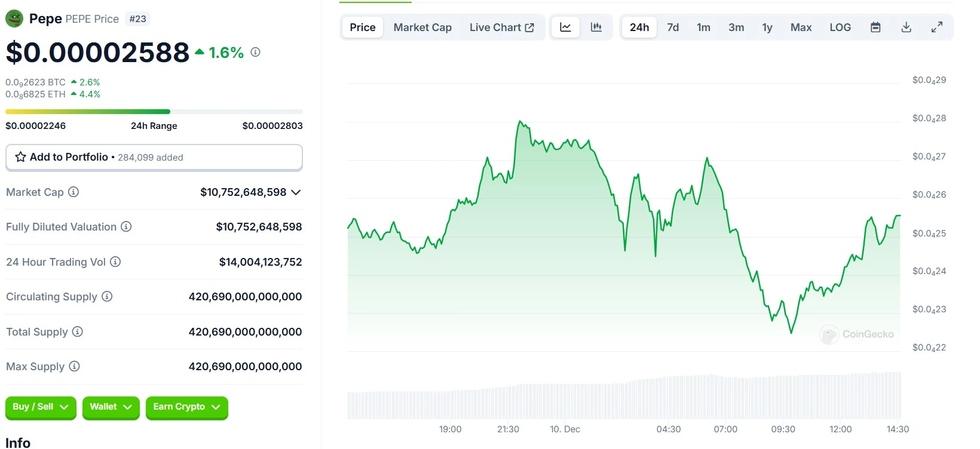
Task: Switch to line chart view icon
Action: 565,27
